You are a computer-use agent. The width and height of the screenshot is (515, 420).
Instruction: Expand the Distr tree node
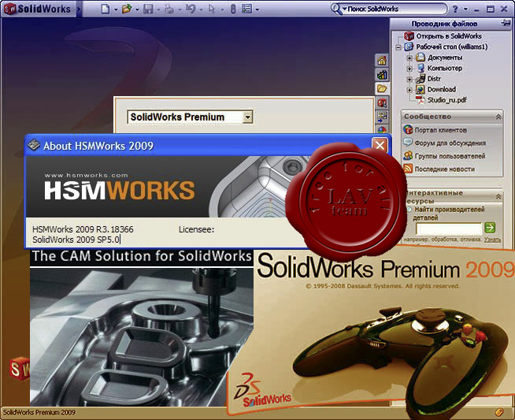coord(409,80)
